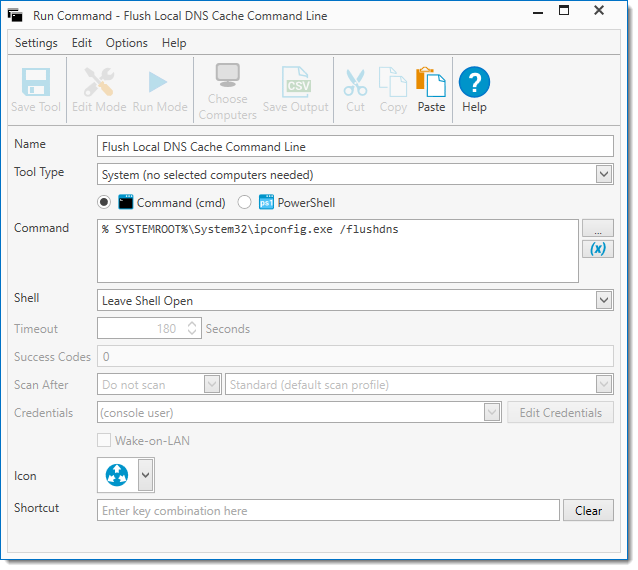Click the Clear shortcut button
638x570 pixels.
pos(588,510)
